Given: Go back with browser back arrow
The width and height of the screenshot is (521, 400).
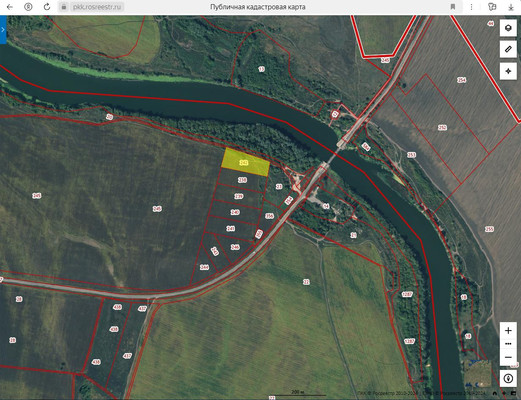Looking at the screenshot, I should pyautogui.click(x=10, y=7).
